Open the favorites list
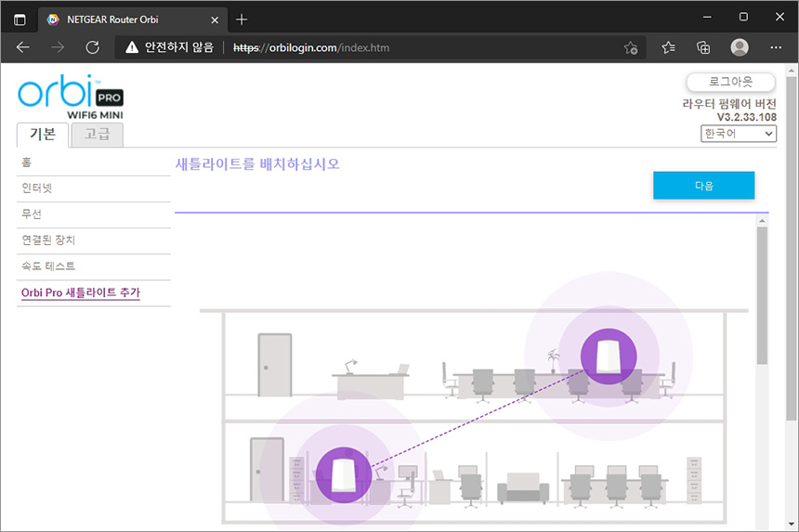 click(669, 47)
